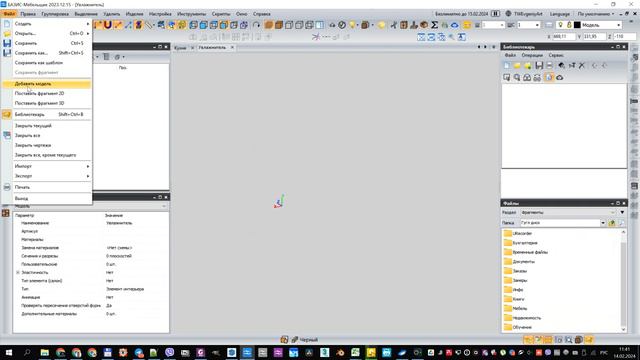Open Библиотекарь panel "Файл" menu

coord(510,55)
